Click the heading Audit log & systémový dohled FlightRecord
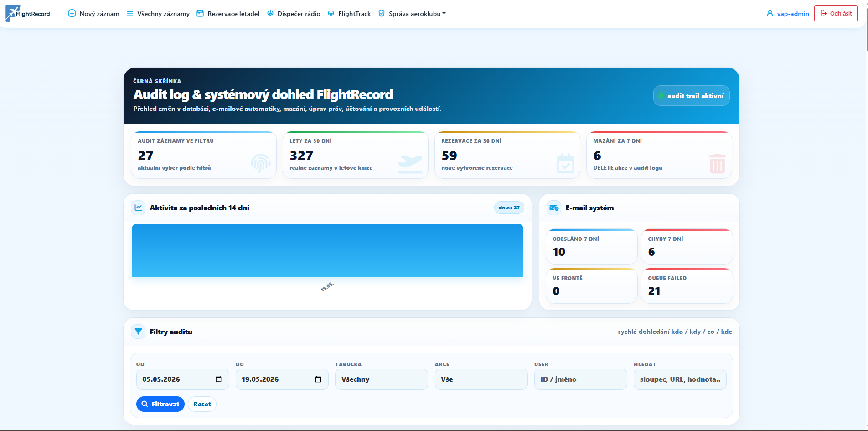Viewport: 868px width, 431px height. pos(263,94)
